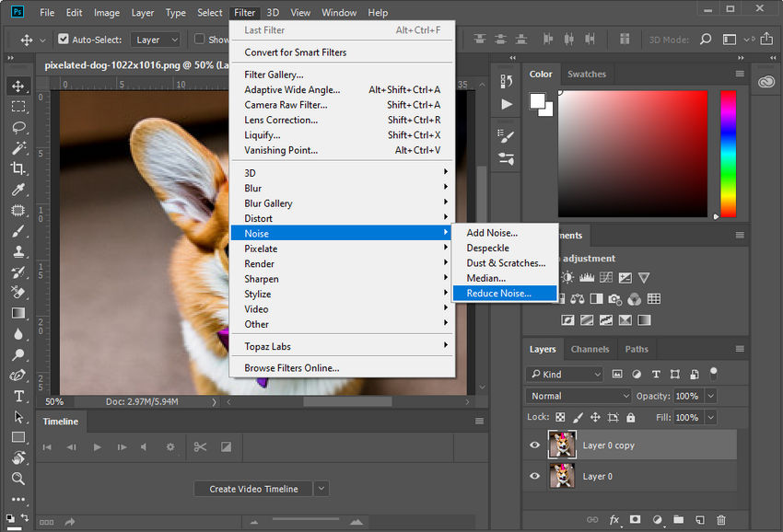This screenshot has width=783, height=532.
Task: Toggle the Auto-Select checkbox
Action: click(x=63, y=39)
